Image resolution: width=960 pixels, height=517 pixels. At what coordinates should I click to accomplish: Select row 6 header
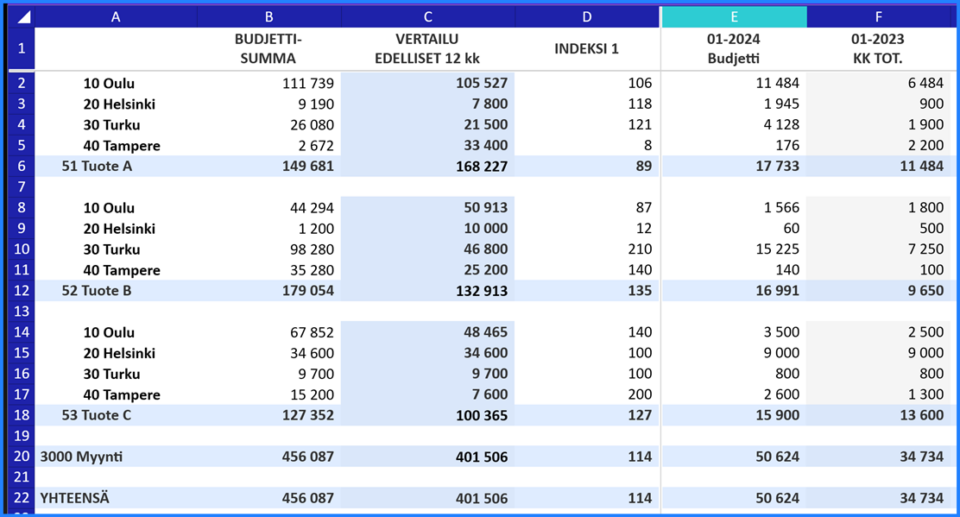click(x=21, y=166)
